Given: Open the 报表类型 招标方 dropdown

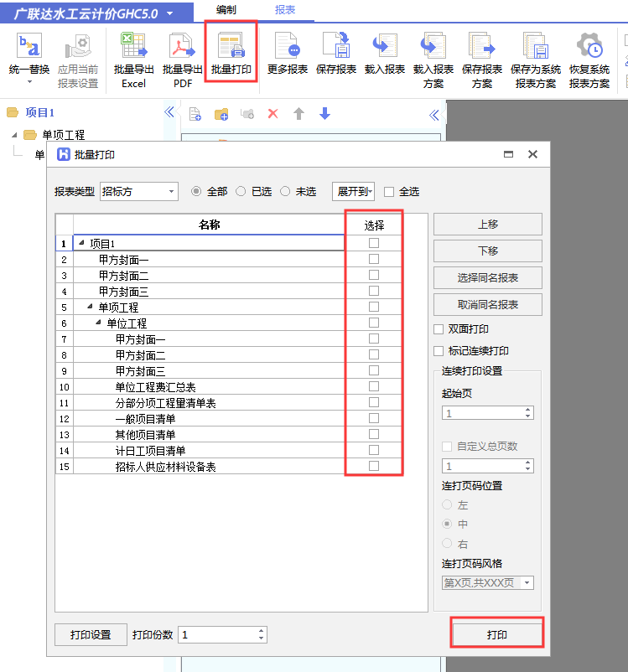Looking at the screenshot, I should [x=139, y=191].
